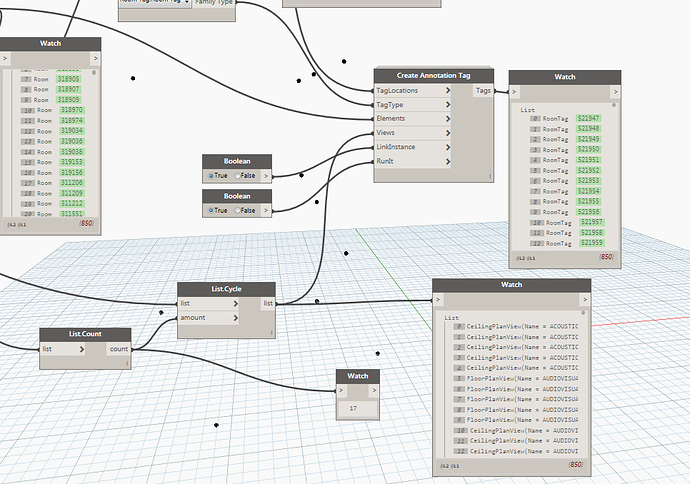690x484 pixels.
Task: Click Room element ID 318905
Action: pyautogui.click(x=69, y=79)
